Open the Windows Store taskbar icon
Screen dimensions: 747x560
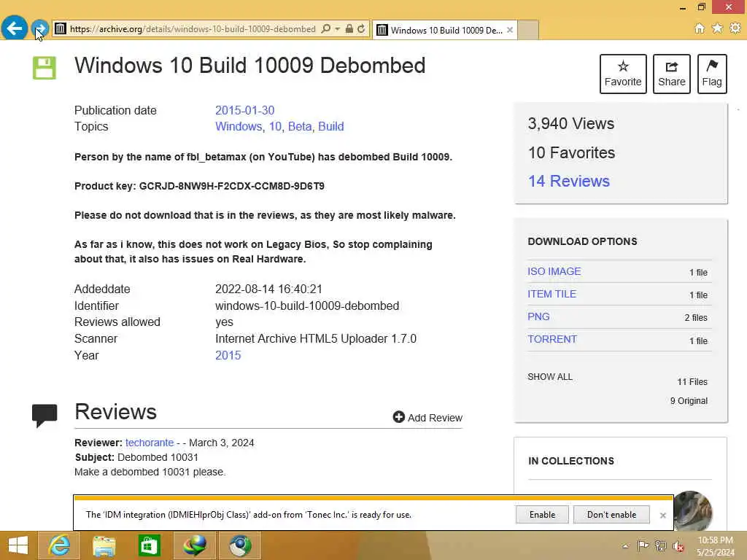(149, 545)
